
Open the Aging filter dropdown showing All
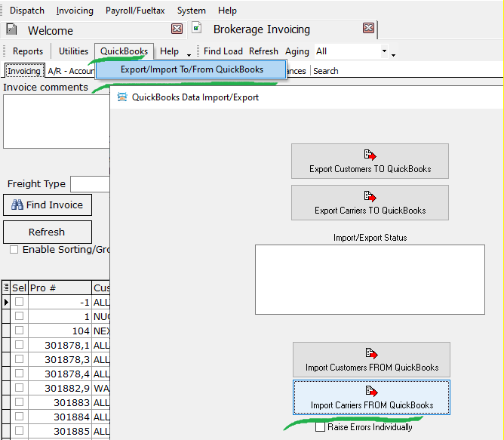coord(384,51)
